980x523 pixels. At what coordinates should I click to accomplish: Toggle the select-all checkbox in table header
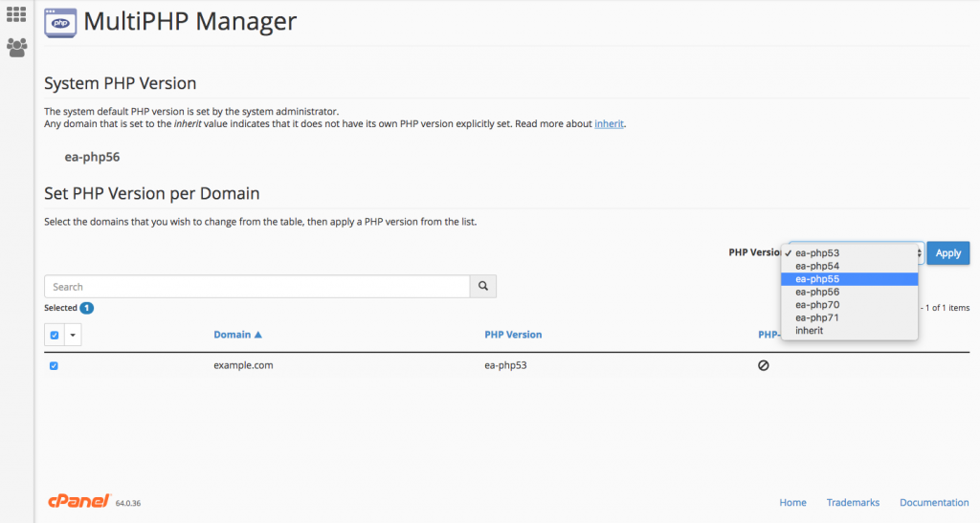(x=55, y=336)
